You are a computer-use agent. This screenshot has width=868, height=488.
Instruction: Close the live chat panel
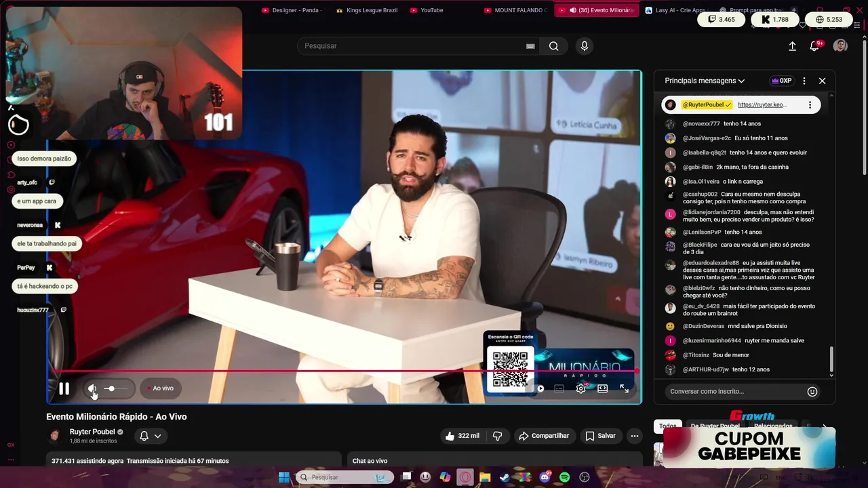[x=822, y=81]
